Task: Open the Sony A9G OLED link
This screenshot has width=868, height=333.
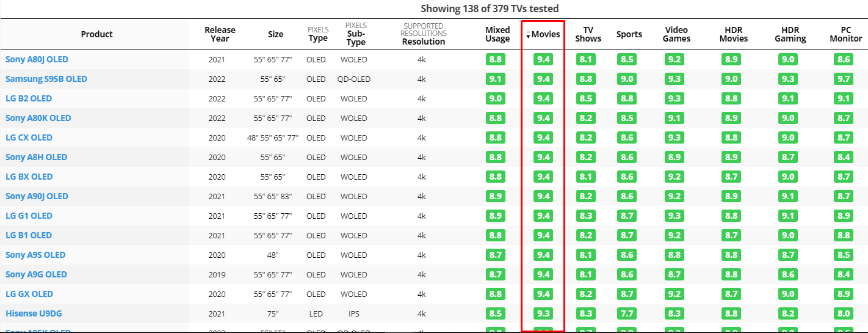Action: click(x=36, y=274)
